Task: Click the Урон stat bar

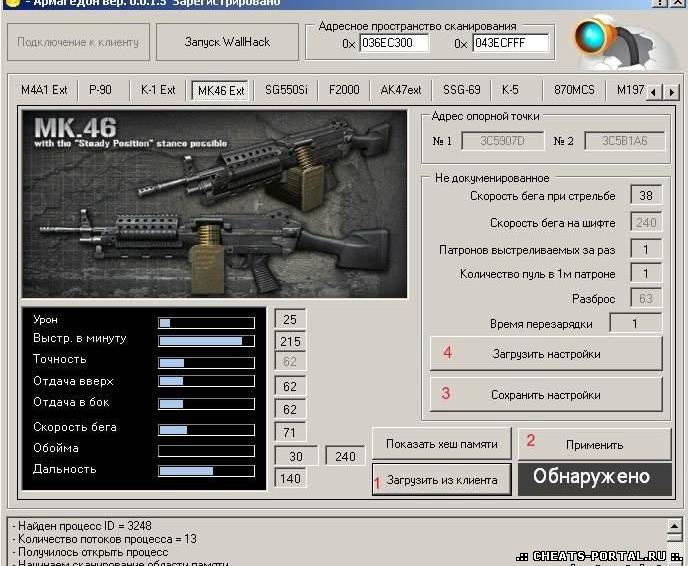Action: coord(206,323)
